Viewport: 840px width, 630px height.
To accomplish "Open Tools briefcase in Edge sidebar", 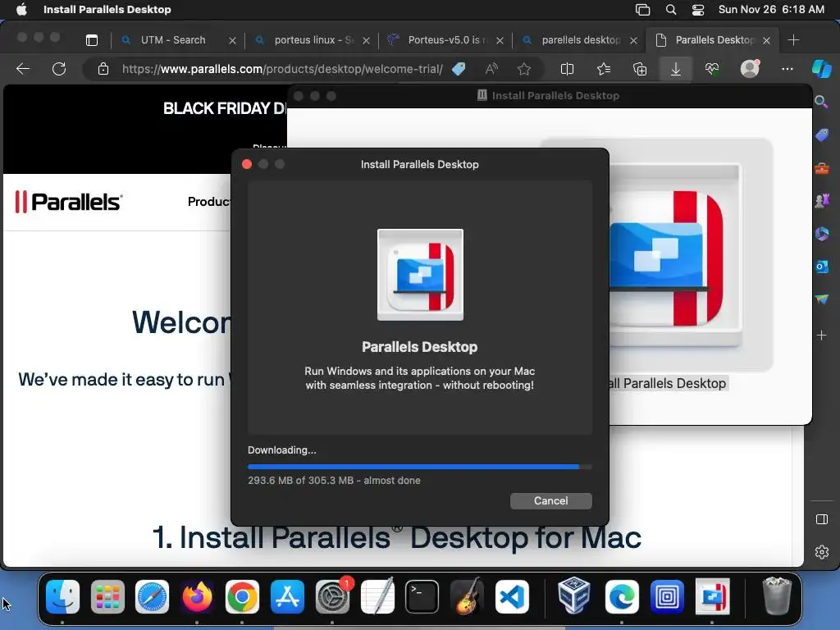I will click(x=822, y=169).
